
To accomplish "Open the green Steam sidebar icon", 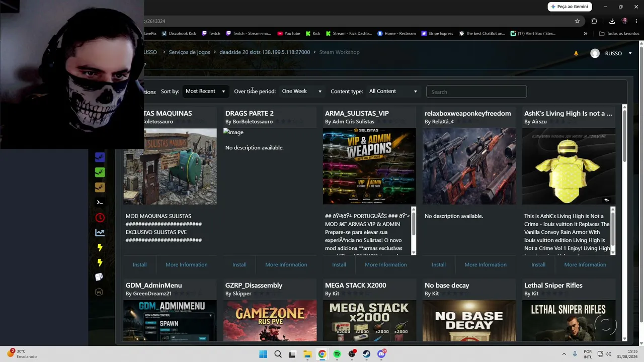I will 100,172.
